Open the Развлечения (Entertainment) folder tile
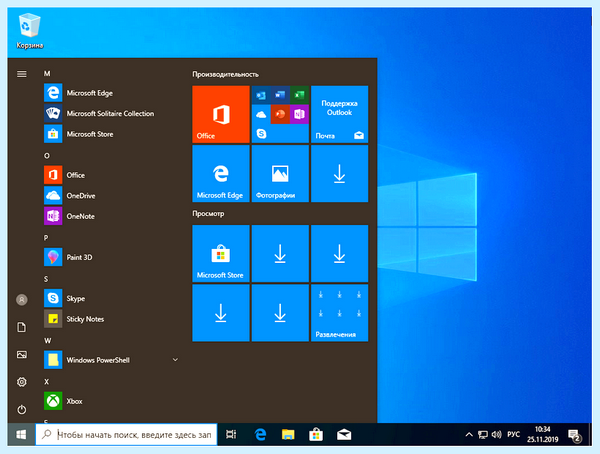 click(339, 313)
